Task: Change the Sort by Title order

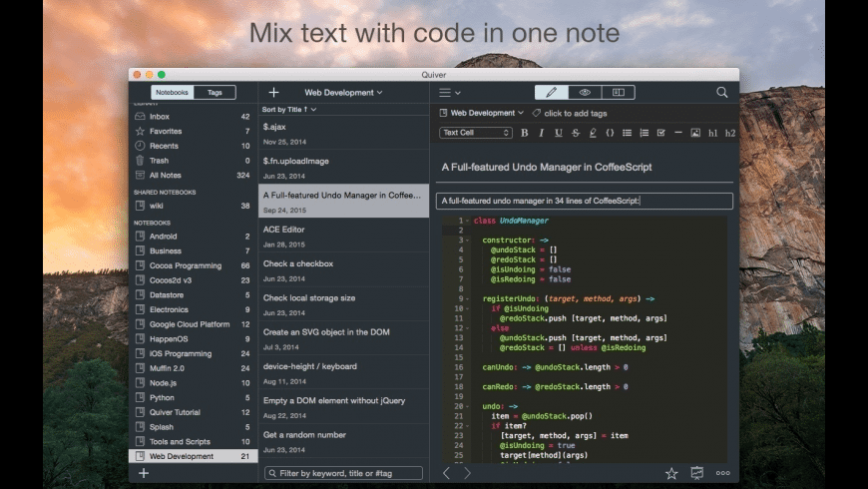Action: pos(289,110)
